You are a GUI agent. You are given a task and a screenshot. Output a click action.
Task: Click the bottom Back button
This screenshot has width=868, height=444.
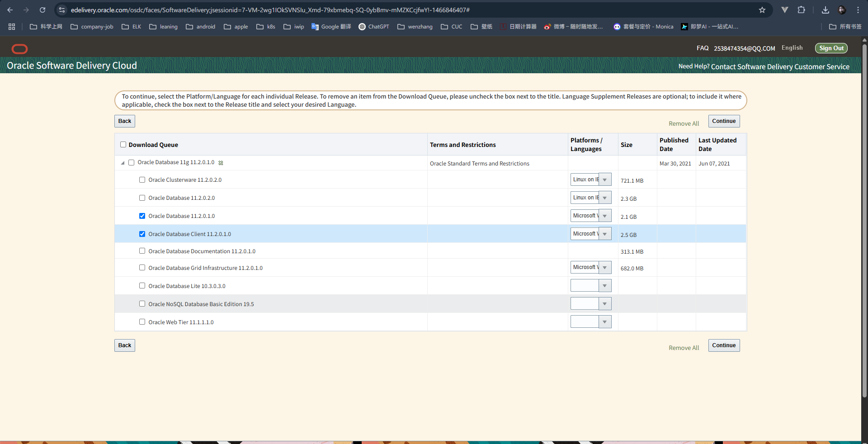tap(125, 345)
